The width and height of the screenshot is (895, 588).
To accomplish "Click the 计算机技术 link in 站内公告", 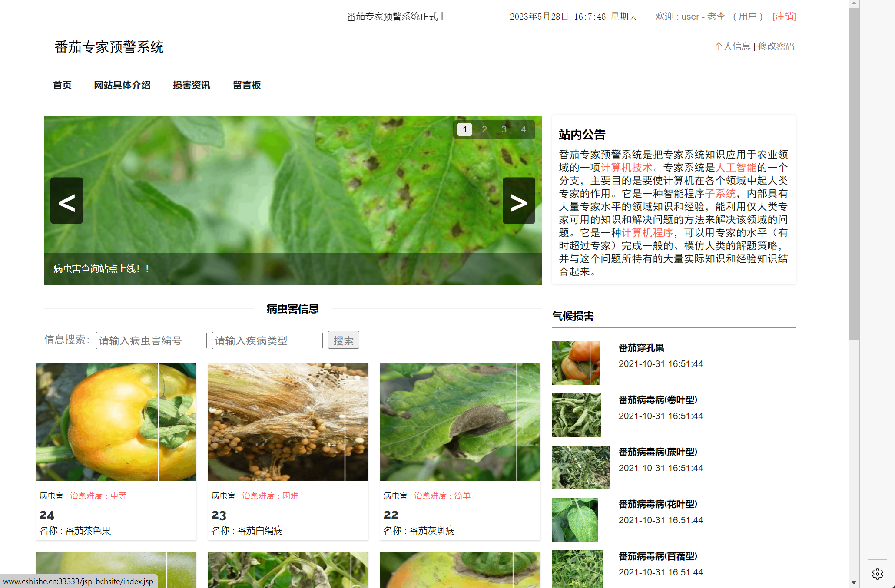I will (x=626, y=168).
